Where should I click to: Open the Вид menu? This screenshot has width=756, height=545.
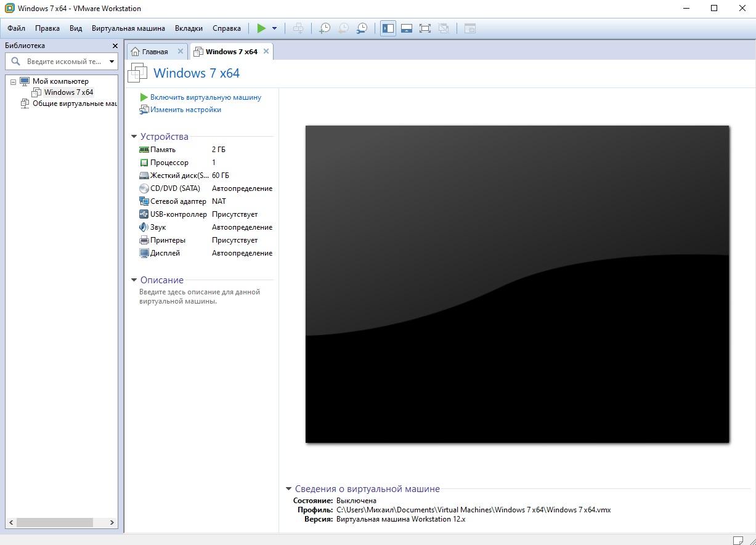pos(76,28)
